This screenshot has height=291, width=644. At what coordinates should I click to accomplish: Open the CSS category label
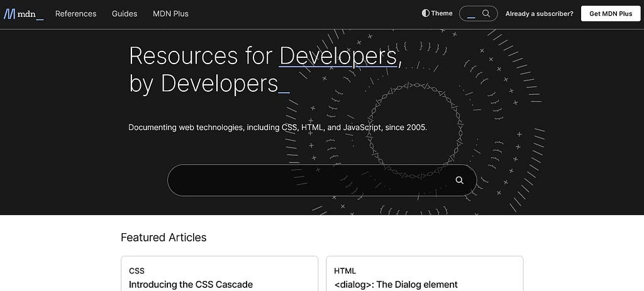click(x=136, y=271)
